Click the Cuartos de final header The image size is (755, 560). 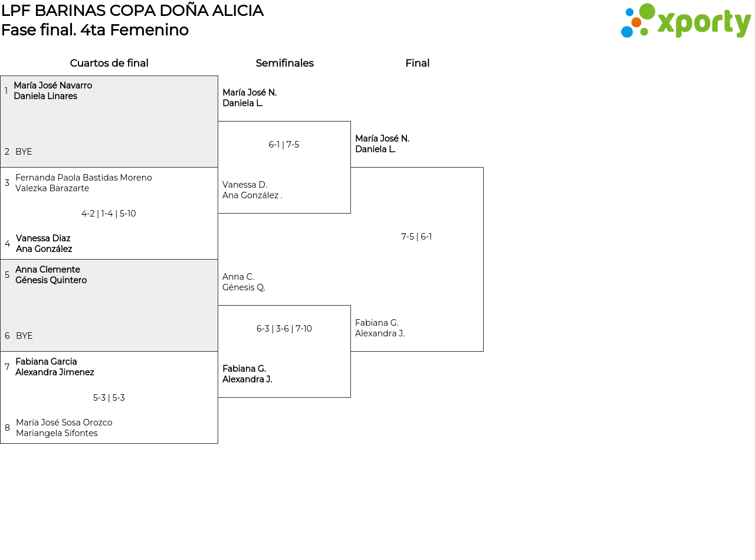click(109, 63)
